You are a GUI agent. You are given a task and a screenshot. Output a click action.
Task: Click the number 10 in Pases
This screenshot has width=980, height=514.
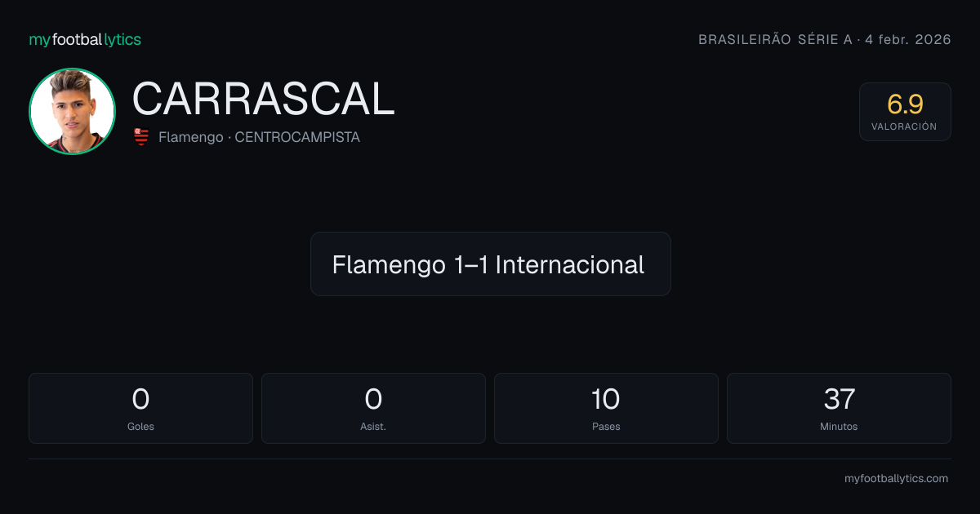click(606, 399)
